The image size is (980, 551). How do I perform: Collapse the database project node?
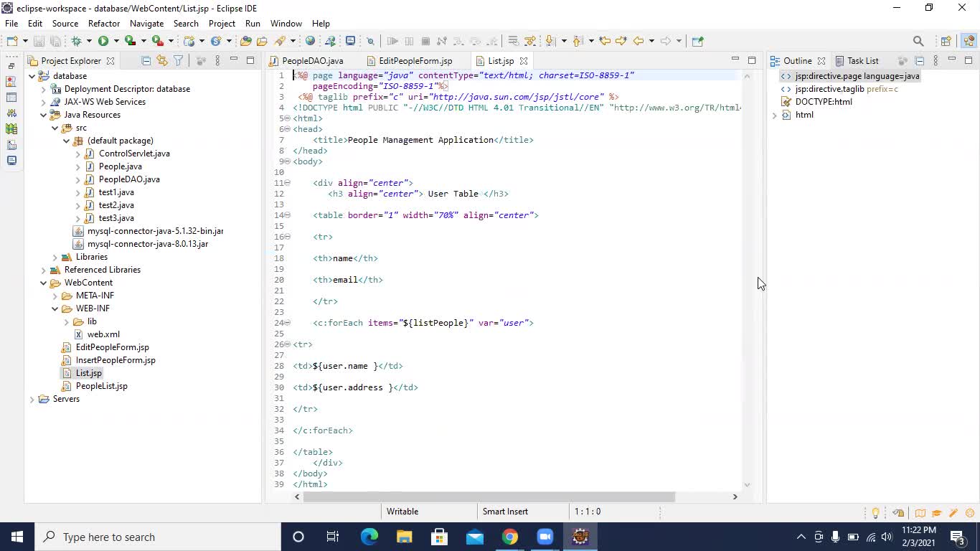[x=32, y=76]
